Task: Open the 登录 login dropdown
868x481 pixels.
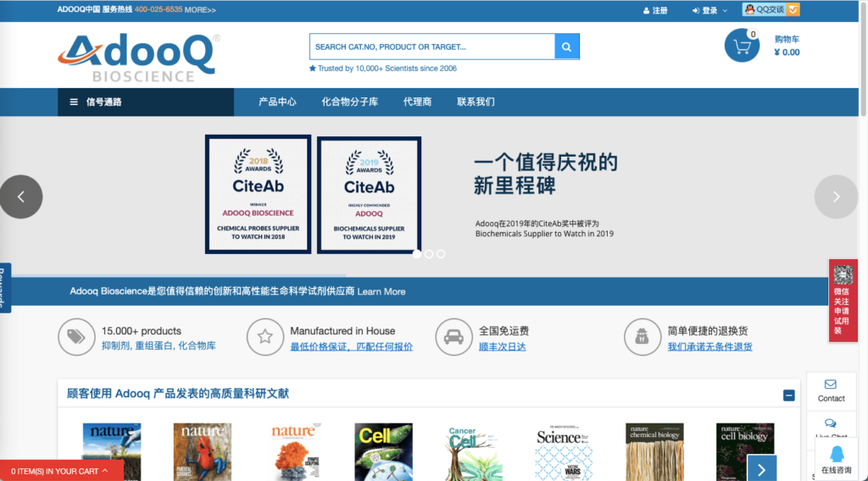Action: pos(709,10)
